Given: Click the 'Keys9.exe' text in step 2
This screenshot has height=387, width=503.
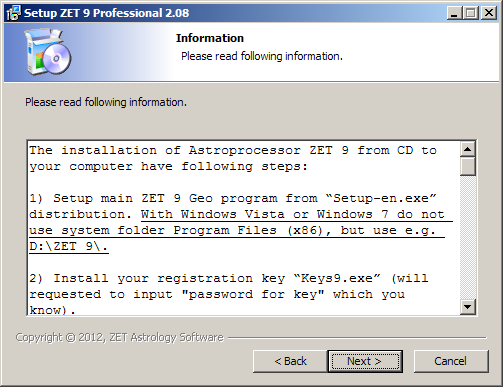Looking at the screenshot, I should (337, 278).
